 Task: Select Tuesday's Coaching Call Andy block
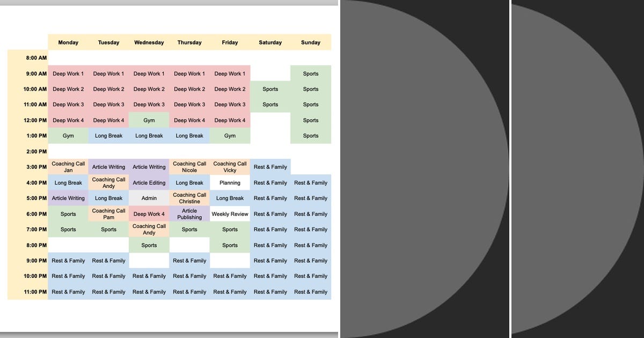[108, 182]
